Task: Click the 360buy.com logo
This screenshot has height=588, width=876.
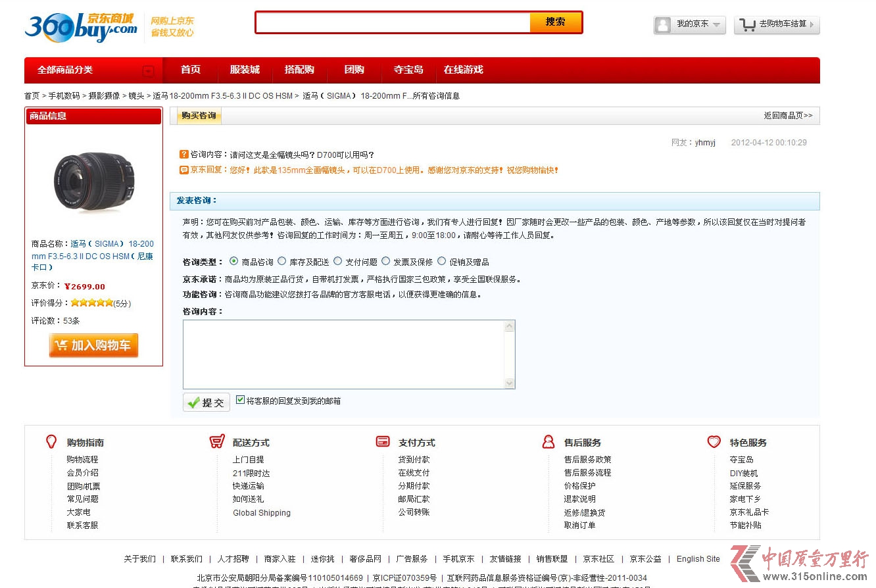Action: (81, 28)
